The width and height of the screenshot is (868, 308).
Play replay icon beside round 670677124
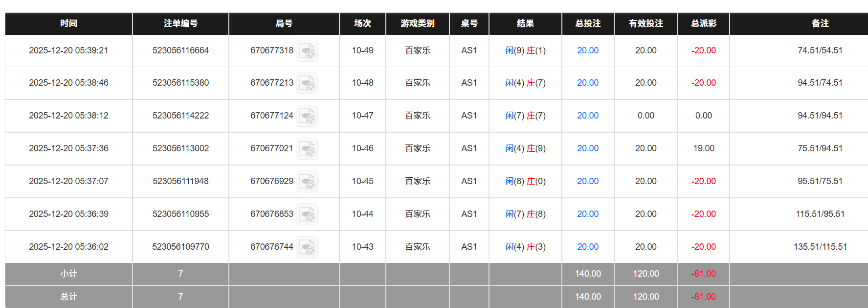click(x=307, y=116)
